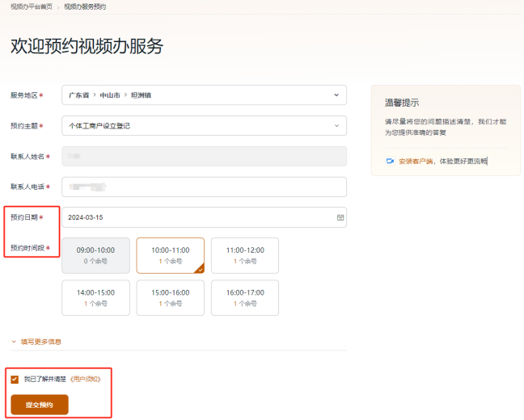This screenshot has height=420, width=524.
Task: Submit with the 提交预约 button
Action: (40, 405)
